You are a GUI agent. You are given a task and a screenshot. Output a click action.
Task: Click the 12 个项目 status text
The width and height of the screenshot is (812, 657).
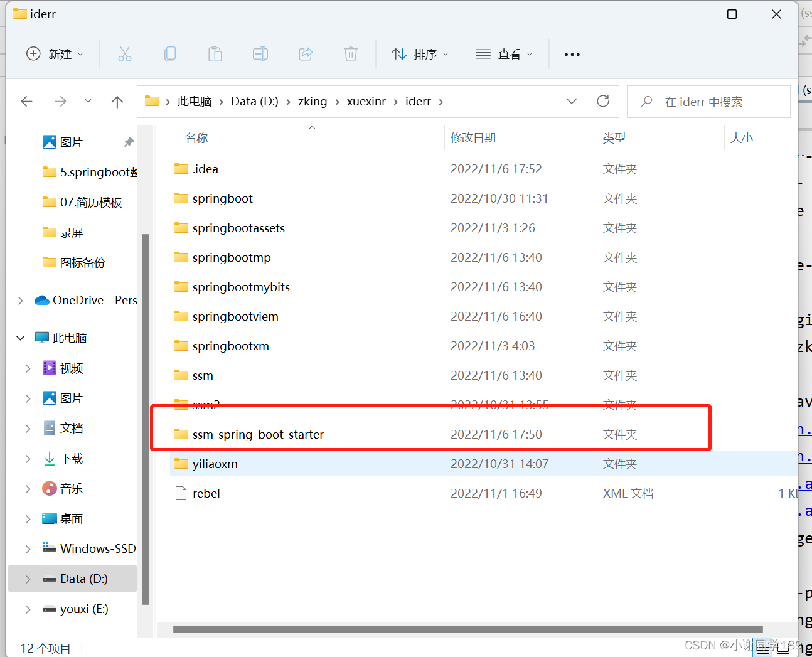[x=45, y=649]
